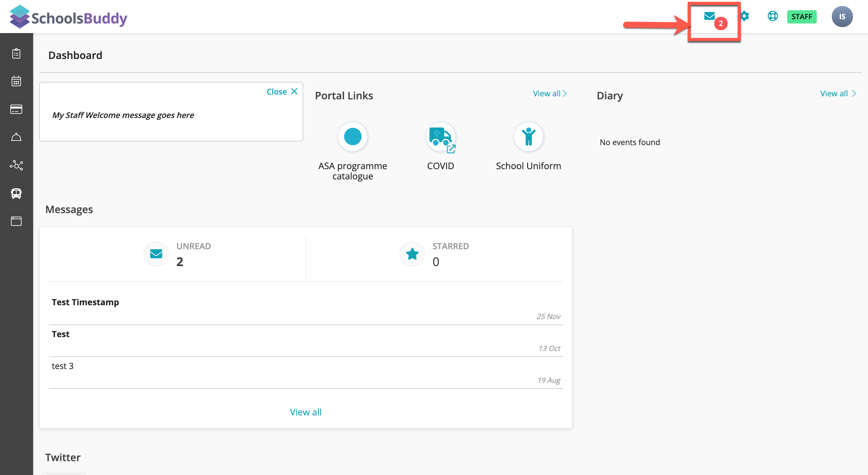Open the COVID portal link
This screenshot has width=868, height=475.
[440, 137]
